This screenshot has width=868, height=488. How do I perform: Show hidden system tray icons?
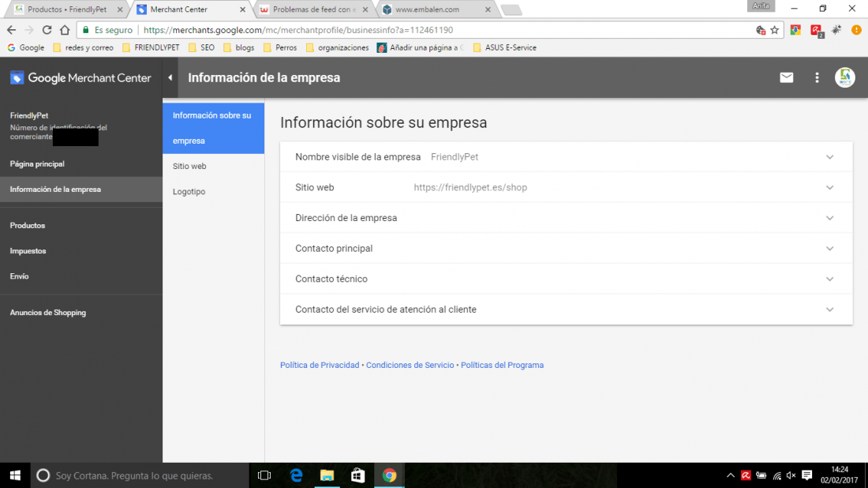coord(731,475)
